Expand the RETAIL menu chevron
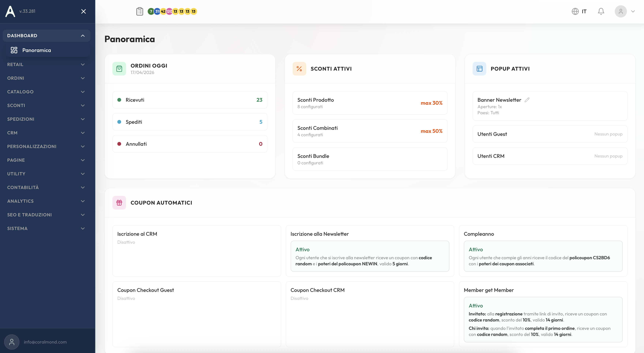 click(83, 65)
